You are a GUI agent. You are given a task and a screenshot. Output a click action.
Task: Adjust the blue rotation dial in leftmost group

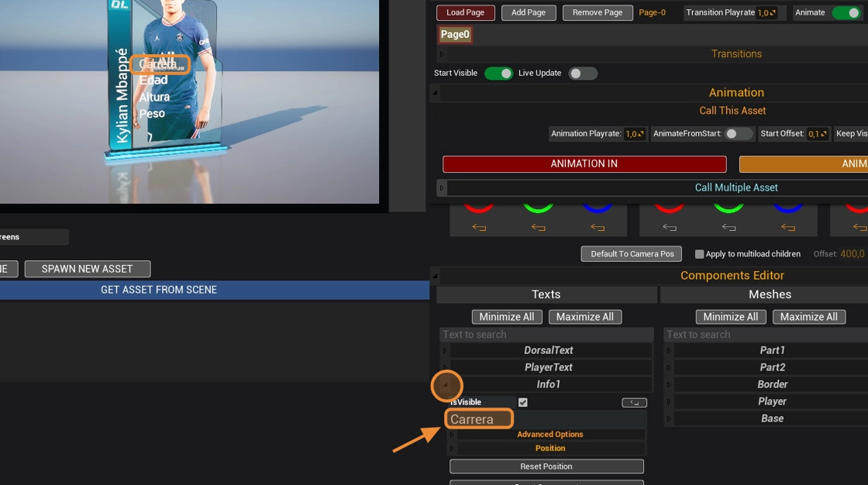tap(598, 208)
